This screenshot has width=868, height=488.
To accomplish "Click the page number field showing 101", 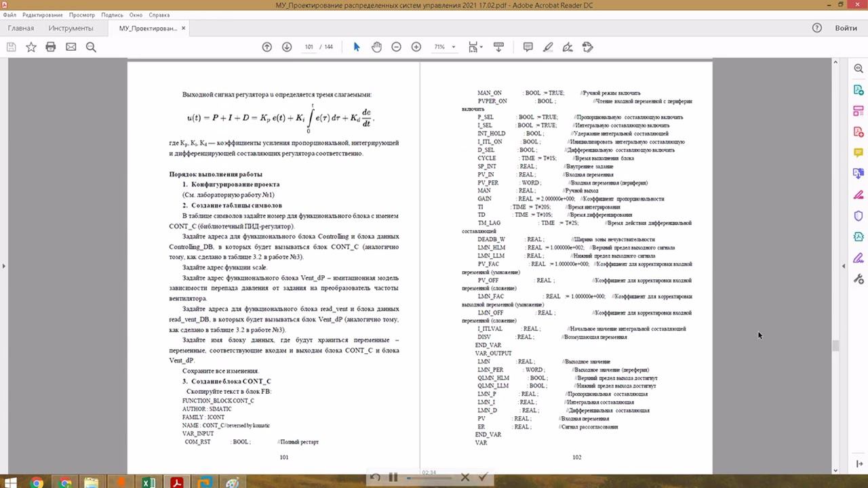I will tap(309, 47).
